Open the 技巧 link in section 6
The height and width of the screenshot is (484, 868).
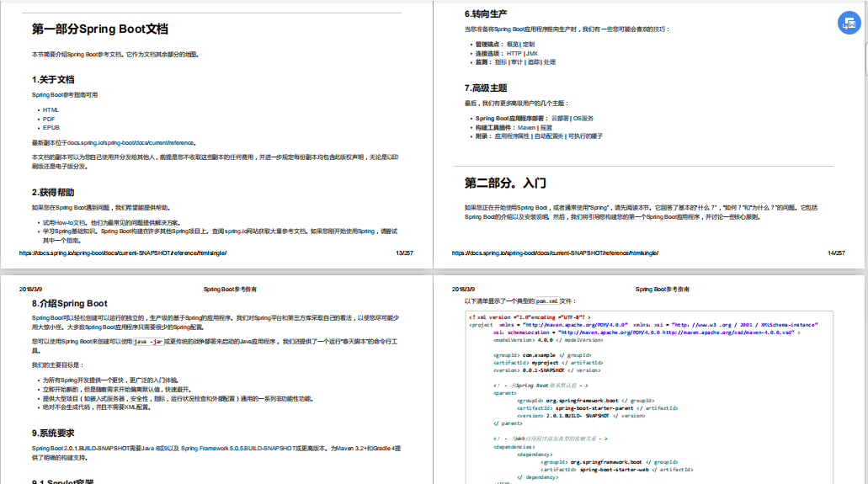point(658,29)
